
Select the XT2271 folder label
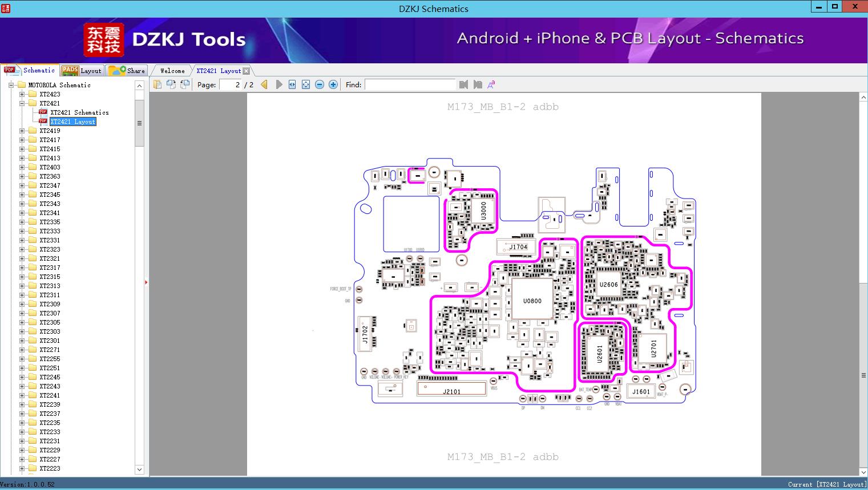(x=50, y=350)
